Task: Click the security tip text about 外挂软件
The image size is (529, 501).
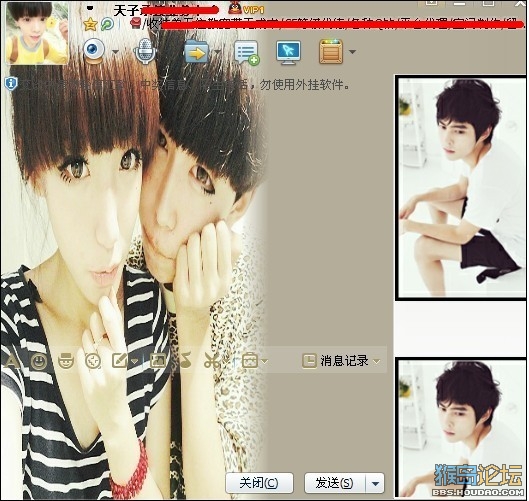Action: 184,84
